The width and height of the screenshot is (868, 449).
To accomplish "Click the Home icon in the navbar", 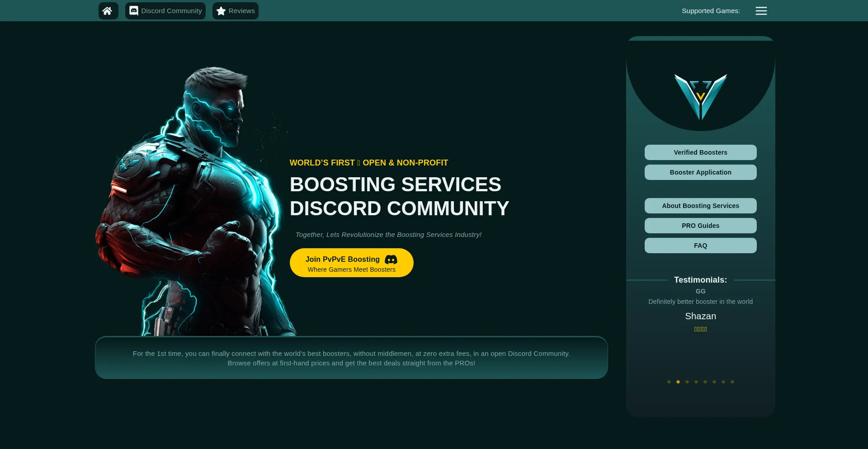I will (x=108, y=11).
